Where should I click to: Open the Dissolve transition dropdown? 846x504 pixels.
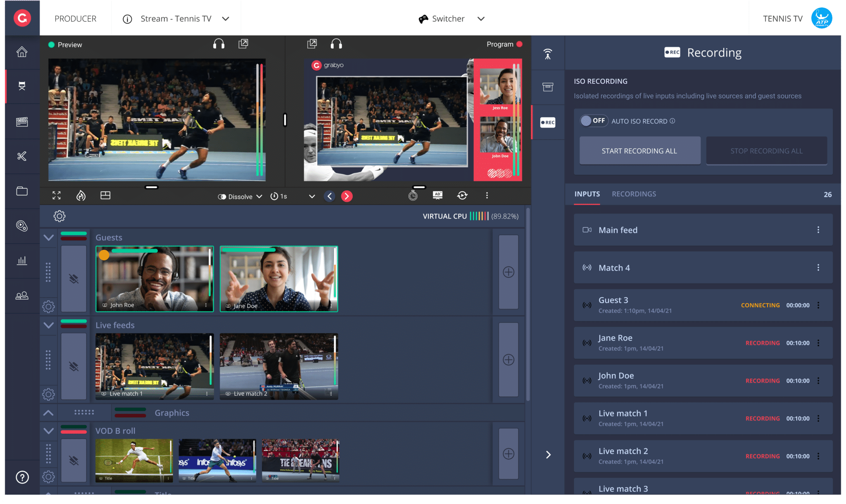click(x=240, y=197)
